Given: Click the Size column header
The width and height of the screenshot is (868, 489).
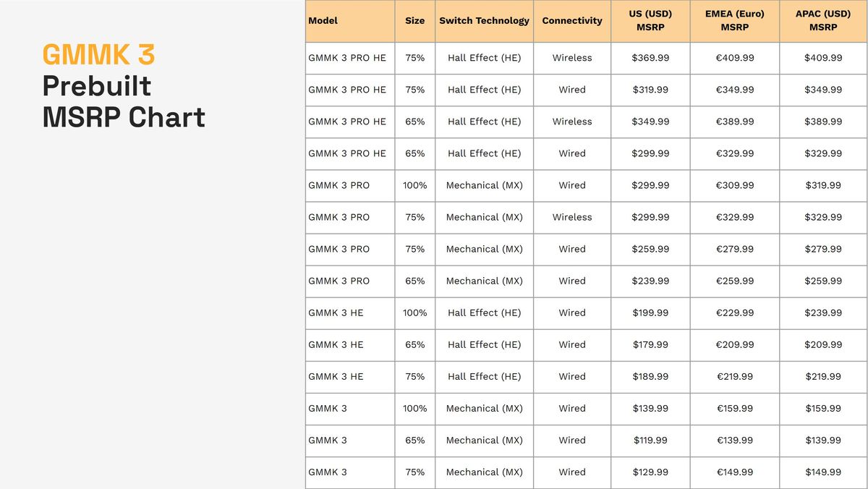Looking at the screenshot, I should pos(414,20).
